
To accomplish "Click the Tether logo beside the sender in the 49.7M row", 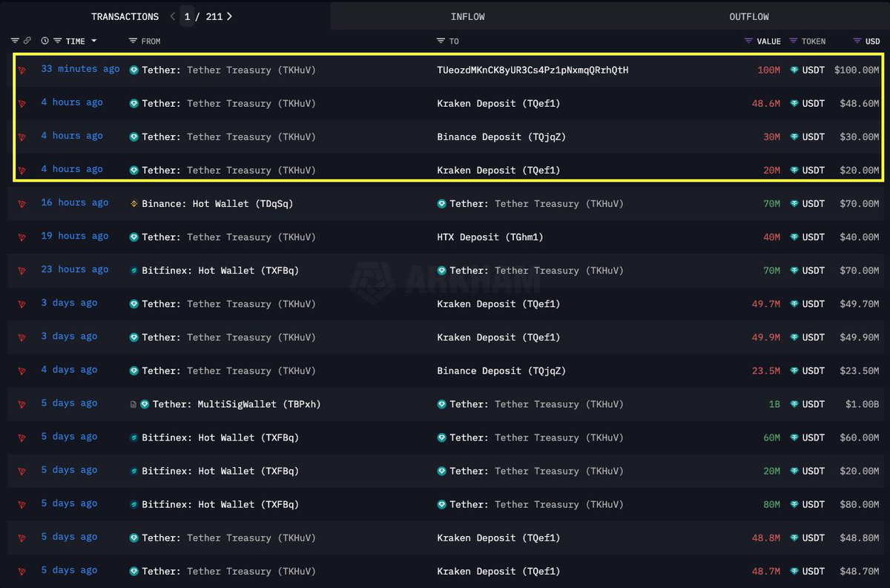I will pos(134,304).
